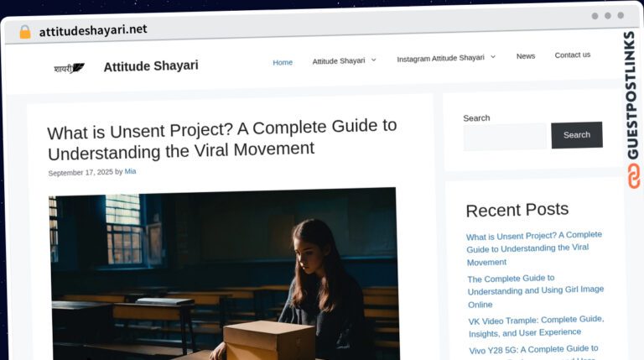Open the Attitude Shayari feather logo
Viewport: 644px width, 360px height.
coord(70,68)
